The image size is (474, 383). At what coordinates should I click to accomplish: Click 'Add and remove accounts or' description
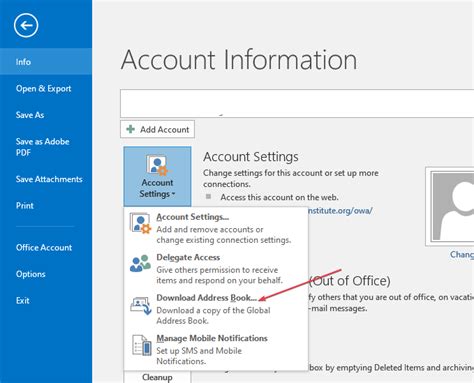210,229
